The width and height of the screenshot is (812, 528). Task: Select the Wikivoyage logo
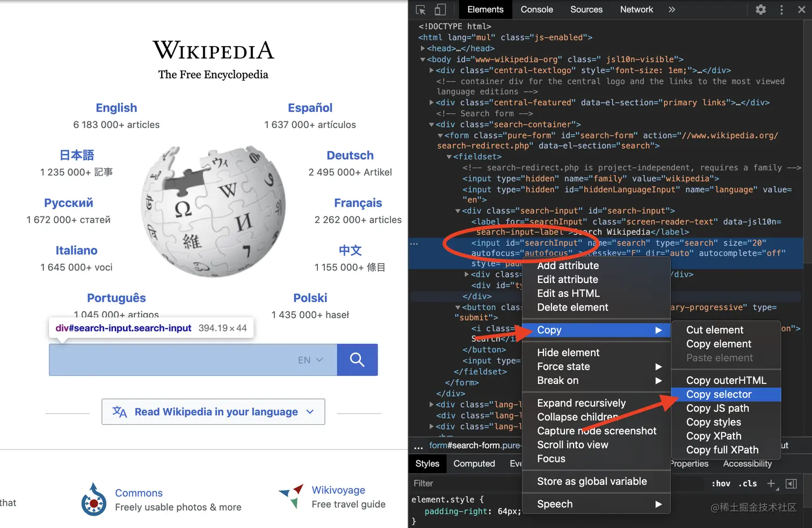click(x=291, y=496)
